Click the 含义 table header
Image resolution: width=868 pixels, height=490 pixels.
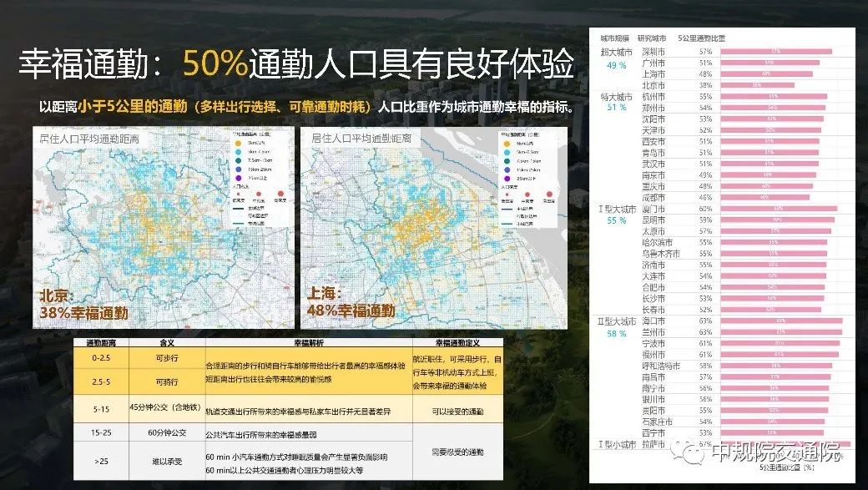[x=167, y=343]
